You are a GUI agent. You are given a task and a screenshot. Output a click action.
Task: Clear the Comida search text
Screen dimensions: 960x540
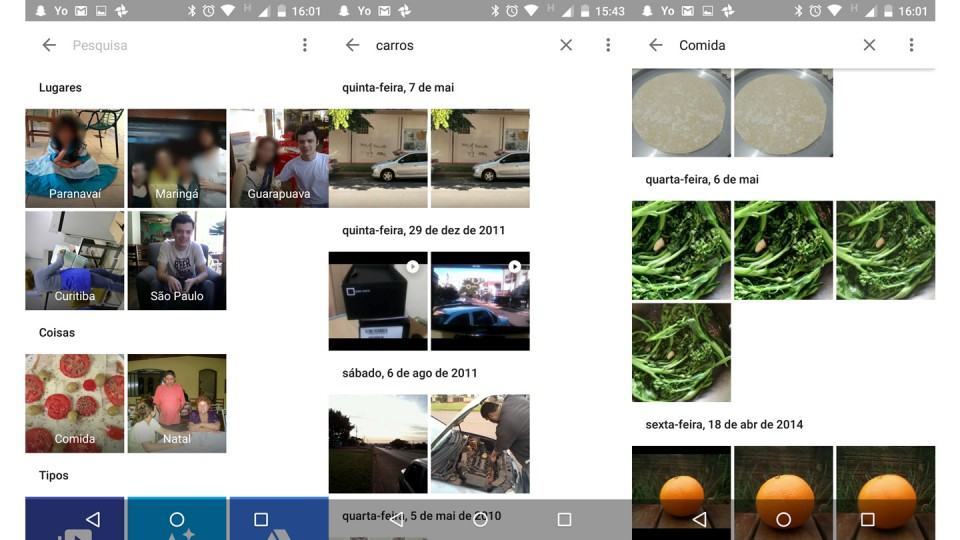point(869,45)
